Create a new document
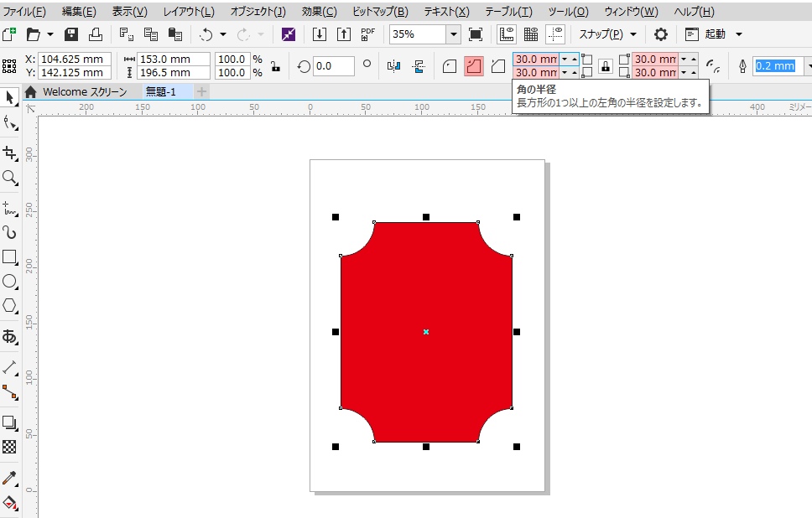Screen dimensions: 812x518 point(8,34)
